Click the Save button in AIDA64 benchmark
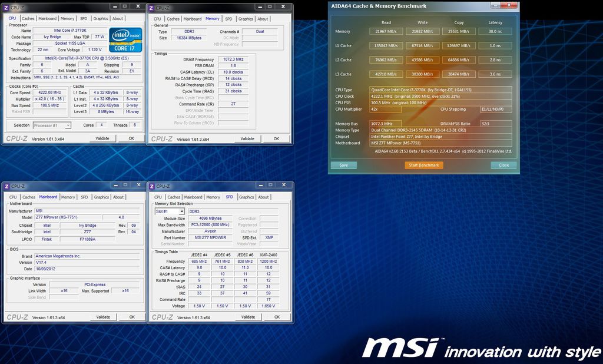The width and height of the screenshot is (603, 364). [344, 165]
